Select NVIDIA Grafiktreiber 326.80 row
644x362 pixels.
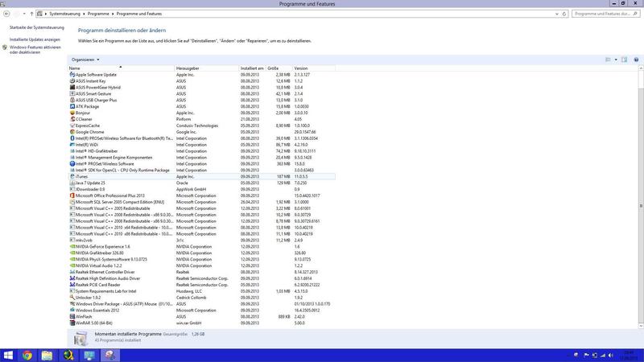pos(202,253)
